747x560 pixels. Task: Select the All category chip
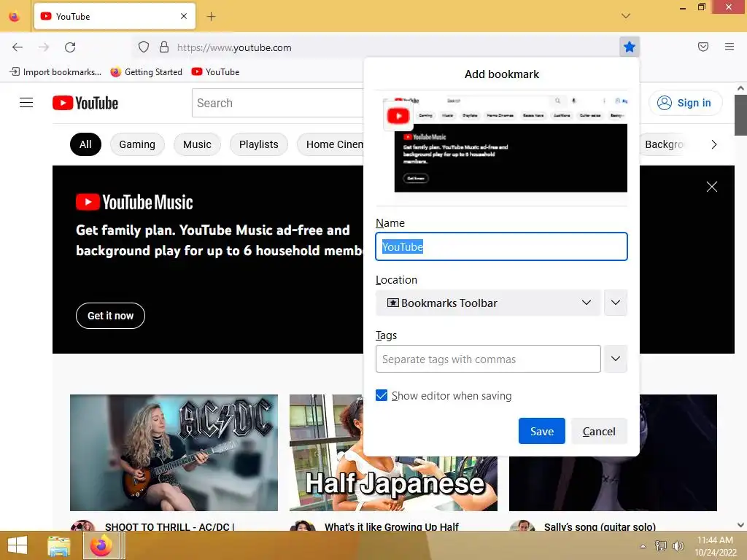click(85, 144)
